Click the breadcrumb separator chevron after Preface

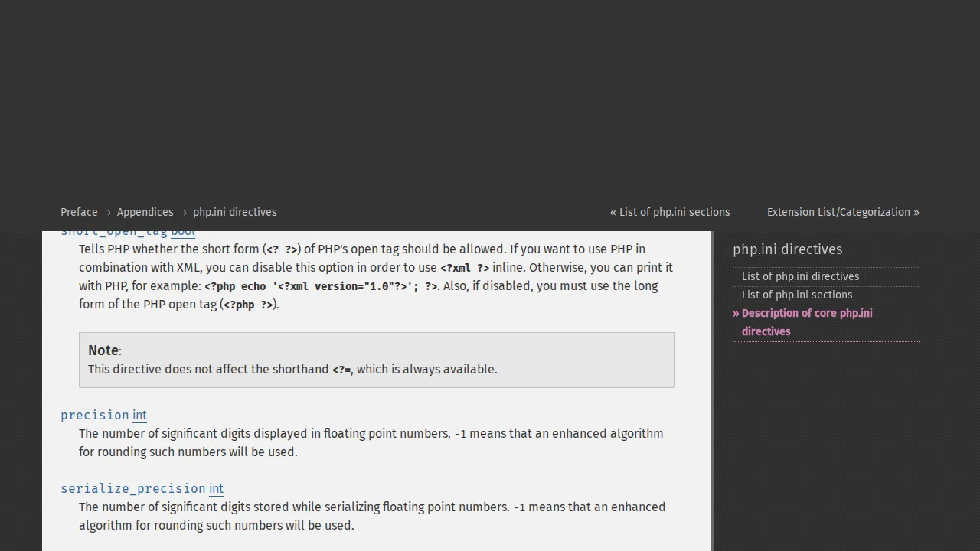tap(107, 212)
